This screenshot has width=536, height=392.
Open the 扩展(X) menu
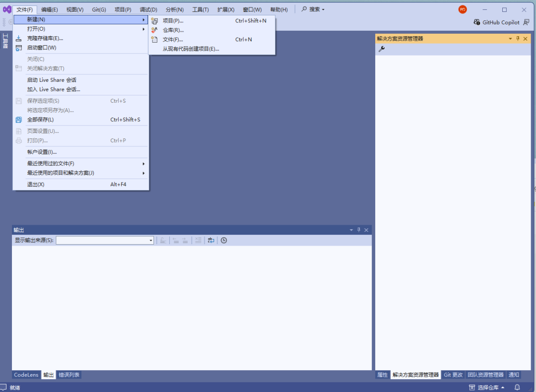(x=226, y=9)
